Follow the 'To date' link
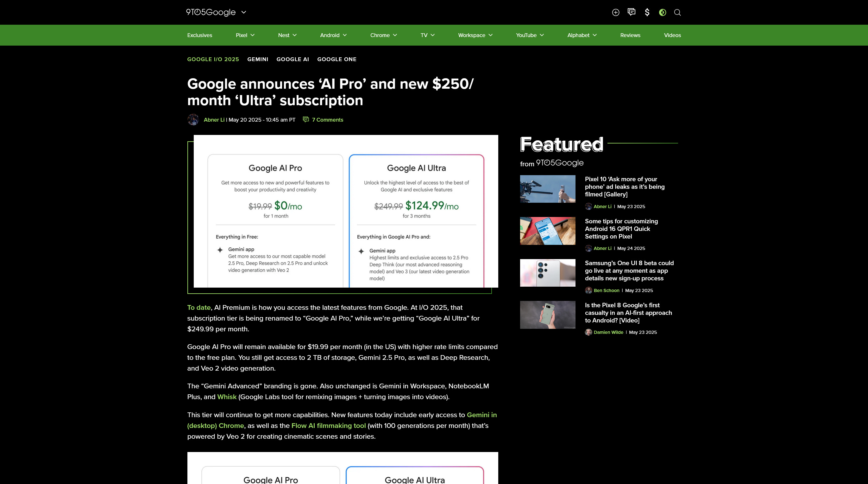The height and width of the screenshot is (484, 868). pyautogui.click(x=199, y=308)
